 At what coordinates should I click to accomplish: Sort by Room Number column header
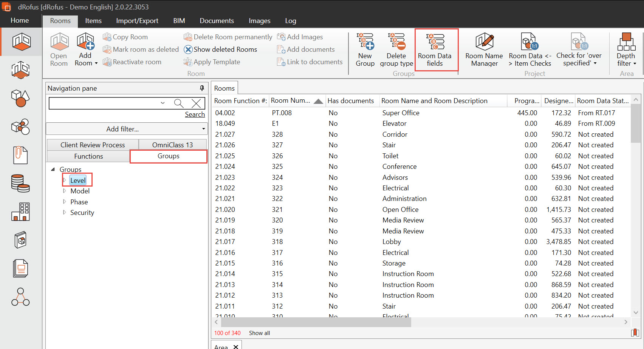[291, 101]
